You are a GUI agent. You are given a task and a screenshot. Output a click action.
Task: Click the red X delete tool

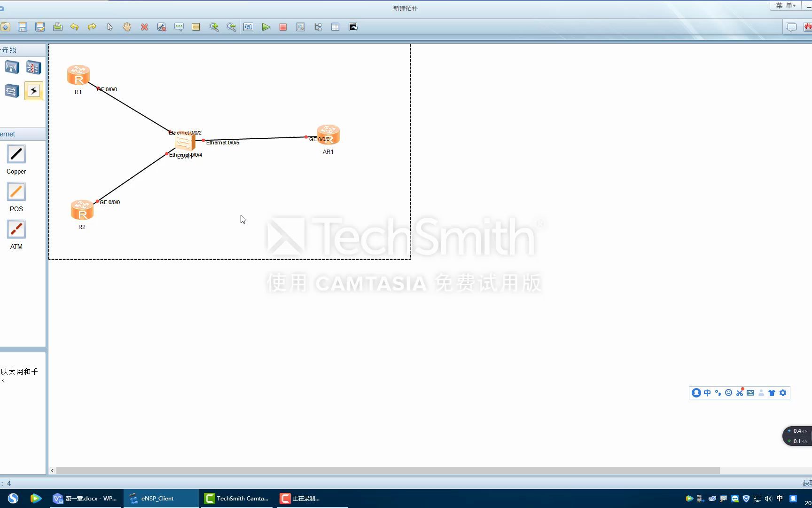(144, 27)
